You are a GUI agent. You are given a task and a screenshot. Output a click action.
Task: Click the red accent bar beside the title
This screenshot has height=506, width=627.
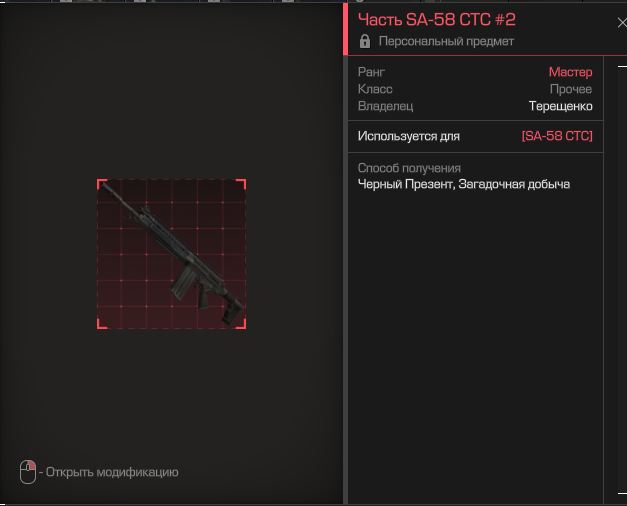[x=345, y=28]
